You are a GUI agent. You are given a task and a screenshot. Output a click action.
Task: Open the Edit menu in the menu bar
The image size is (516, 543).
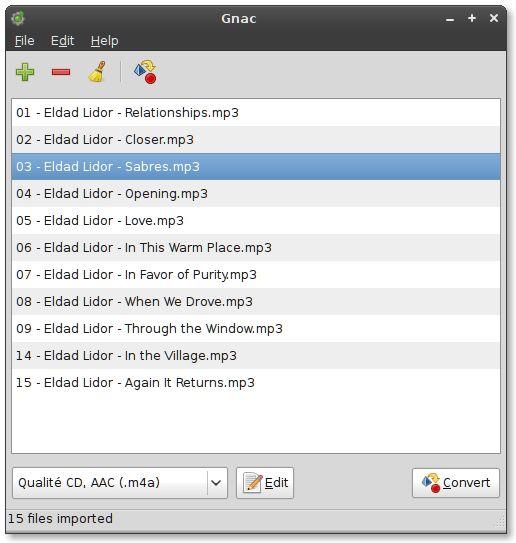point(62,41)
